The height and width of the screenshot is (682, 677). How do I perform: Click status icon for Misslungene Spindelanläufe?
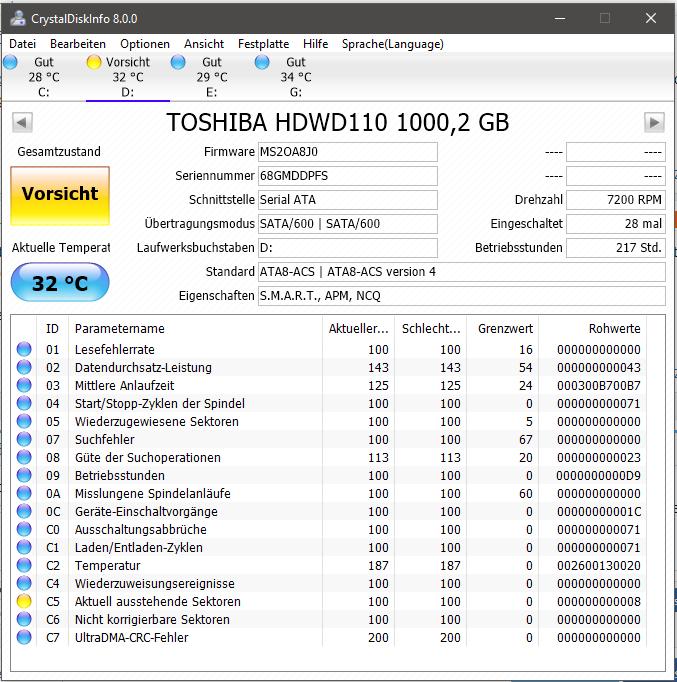click(24, 493)
